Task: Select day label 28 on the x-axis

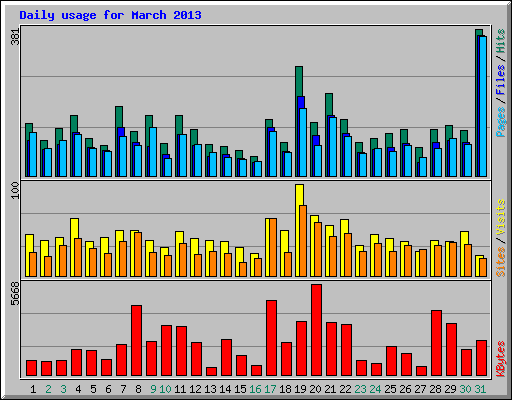Action: 435,389
